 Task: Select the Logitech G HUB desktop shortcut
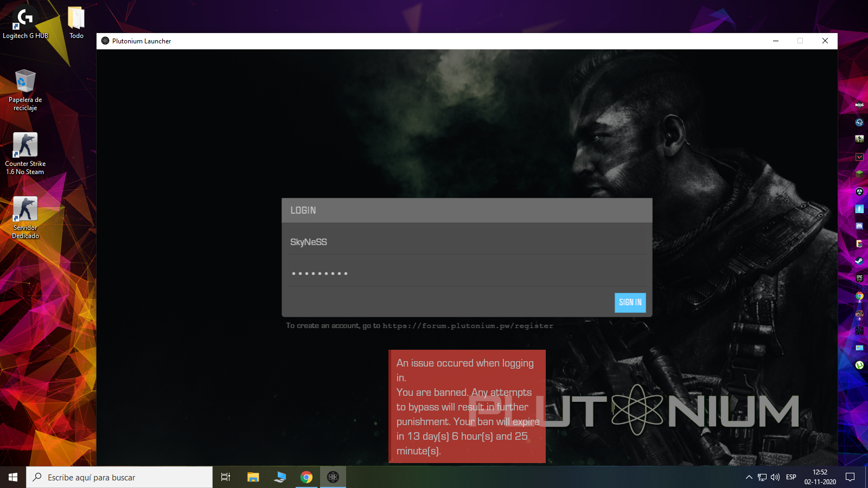[x=25, y=23]
